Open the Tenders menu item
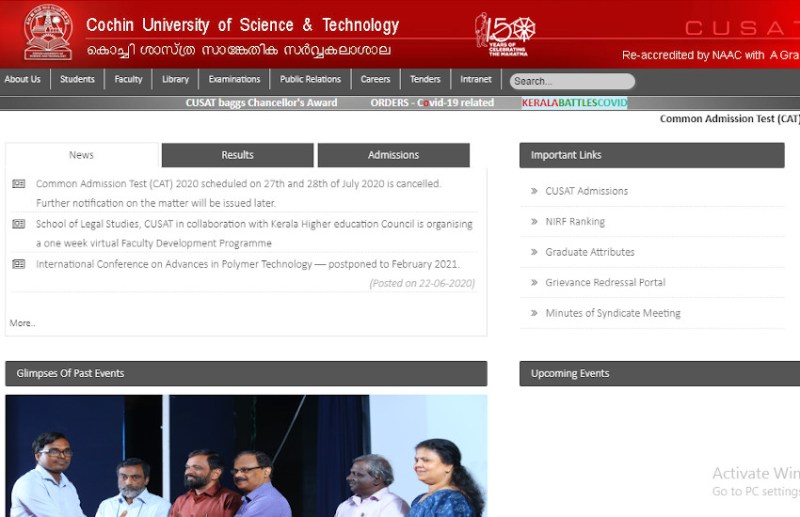The width and height of the screenshot is (800, 517). pos(425,80)
